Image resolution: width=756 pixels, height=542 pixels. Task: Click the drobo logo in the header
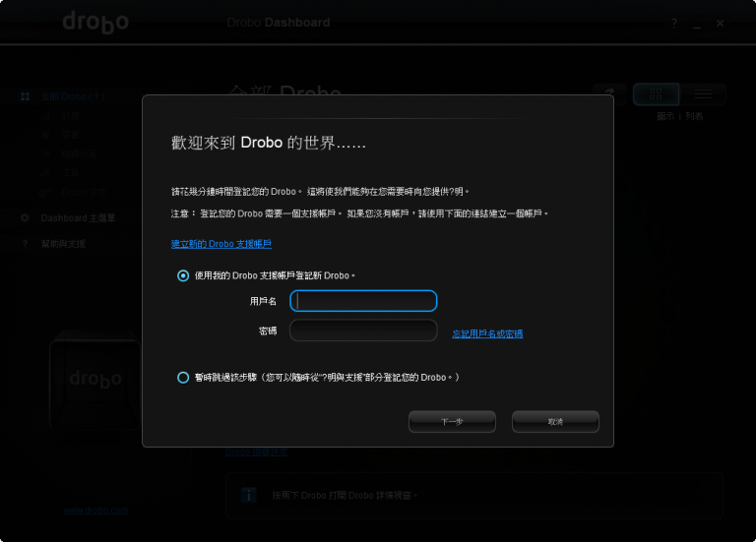point(95,23)
